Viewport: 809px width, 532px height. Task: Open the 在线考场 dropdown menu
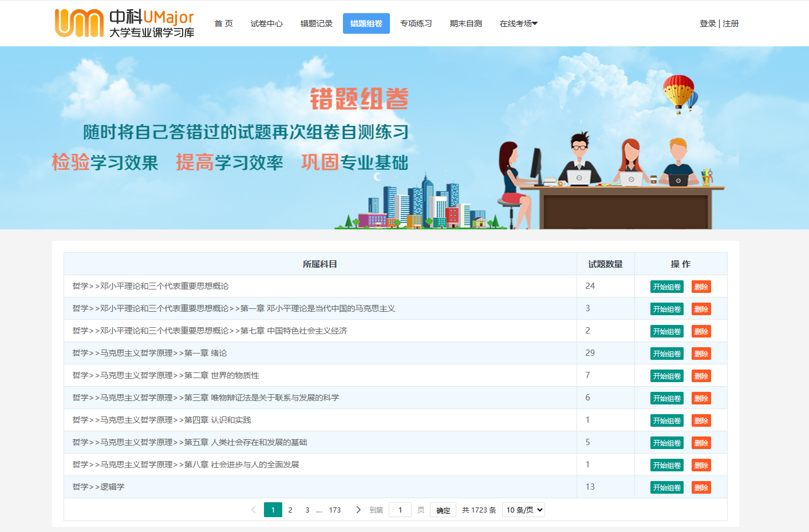coord(518,23)
